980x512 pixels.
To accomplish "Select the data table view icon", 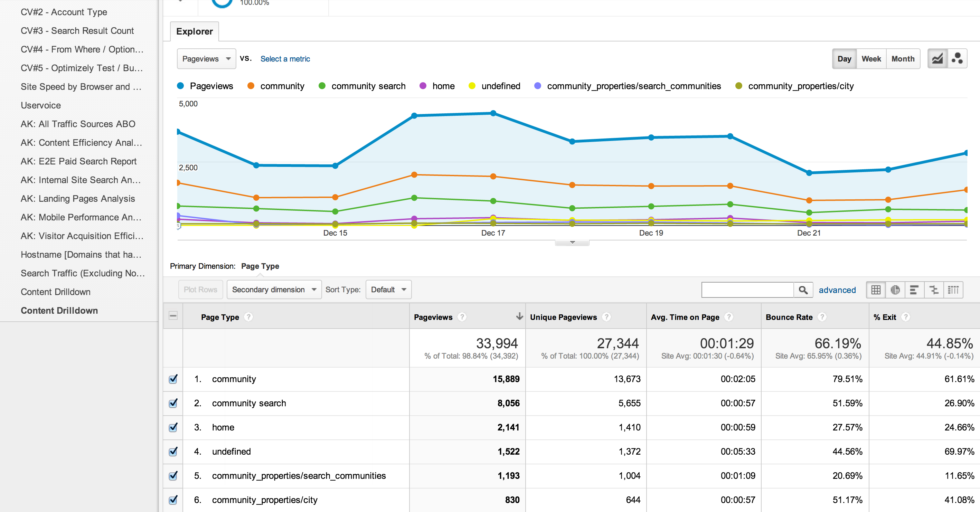I will (x=876, y=290).
